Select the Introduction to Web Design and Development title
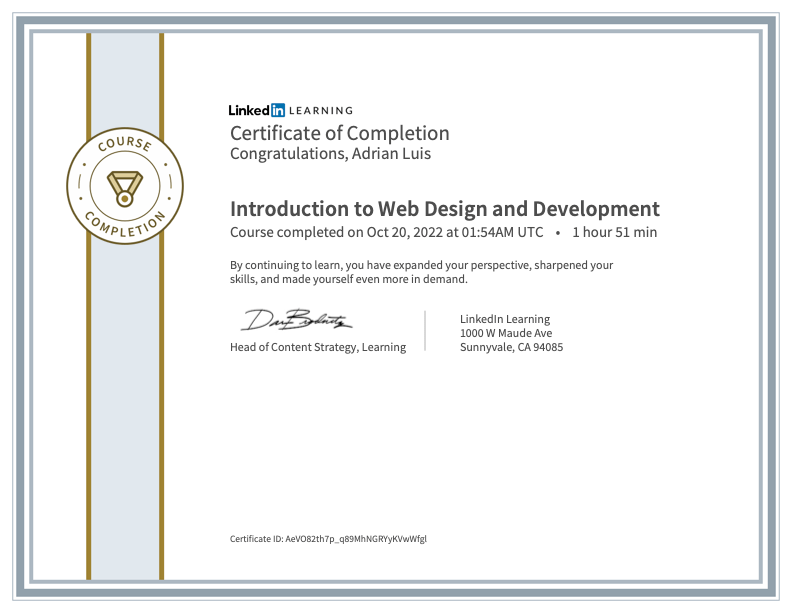The width and height of the screenshot is (792, 612). point(444,209)
